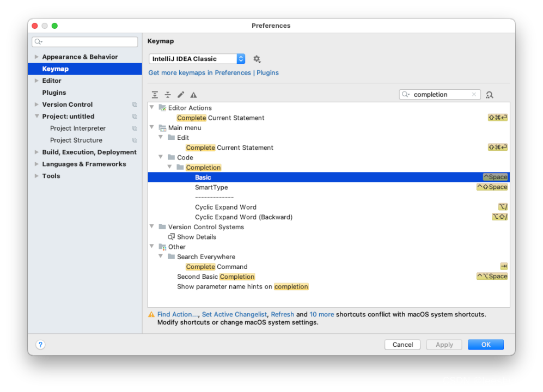The width and height of the screenshot is (543, 392).
Task: Open Project Structure settings page
Action: coord(76,140)
